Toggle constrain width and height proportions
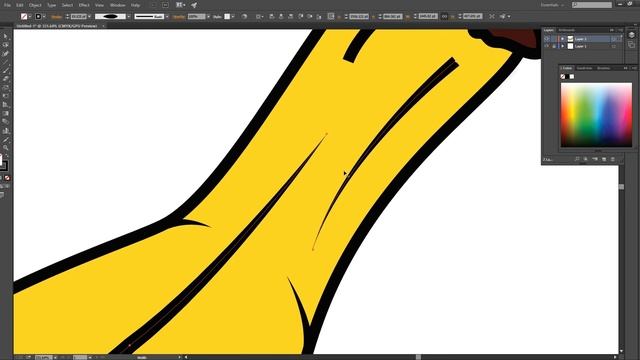Viewport: 640px width, 360px height. click(x=444, y=17)
